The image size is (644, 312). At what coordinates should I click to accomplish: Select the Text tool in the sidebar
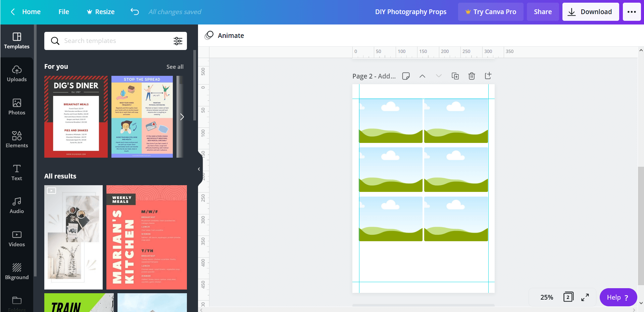pos(17,172)
